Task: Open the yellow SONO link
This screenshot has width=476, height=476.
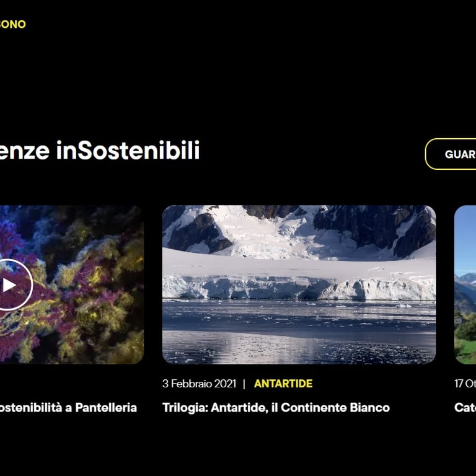Action: click(13, 24)
